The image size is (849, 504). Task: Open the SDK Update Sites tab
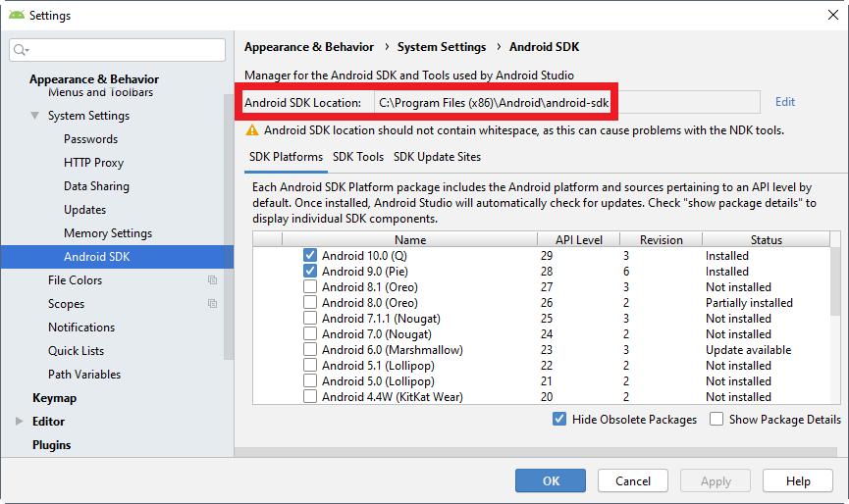click(x=437, y=157)
